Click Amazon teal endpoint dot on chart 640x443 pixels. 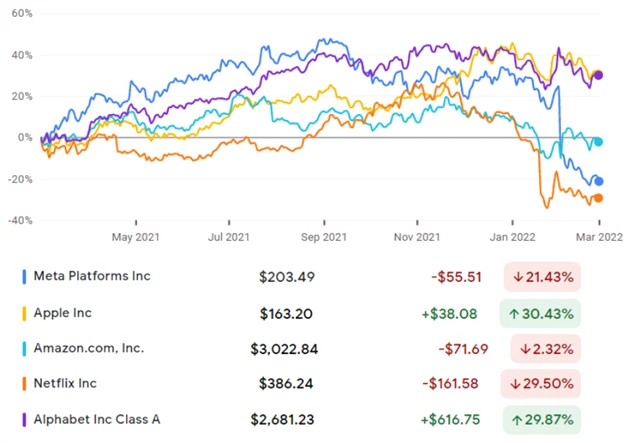[598, 142]
